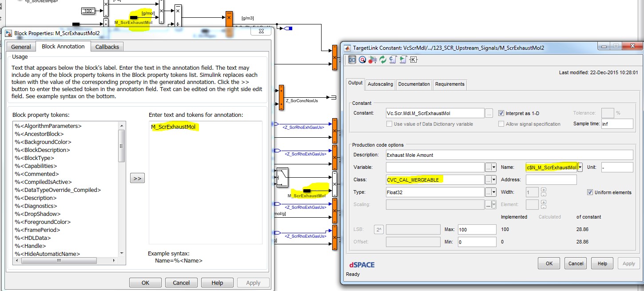This screenshot has height=291, width=644.
Task: Open the Class field dropdown arrow
Action: (x=491, y=180)
